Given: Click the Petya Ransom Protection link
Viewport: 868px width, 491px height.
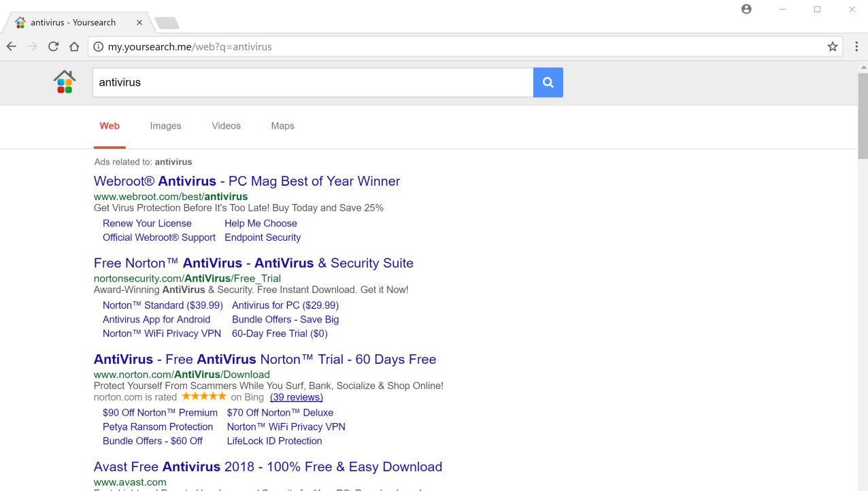Looking at the screenshot, I should [x=158, y=427].
